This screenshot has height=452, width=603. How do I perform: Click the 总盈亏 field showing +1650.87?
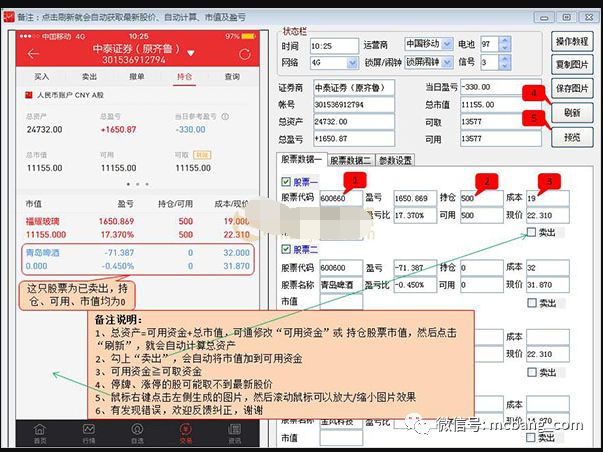[x=354, y=138]
